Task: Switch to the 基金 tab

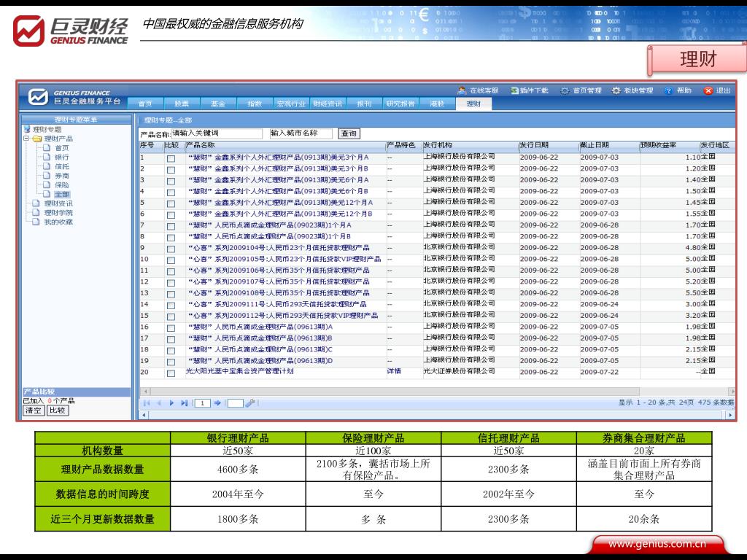Action: pyautogui.click(x=218, y=104)
